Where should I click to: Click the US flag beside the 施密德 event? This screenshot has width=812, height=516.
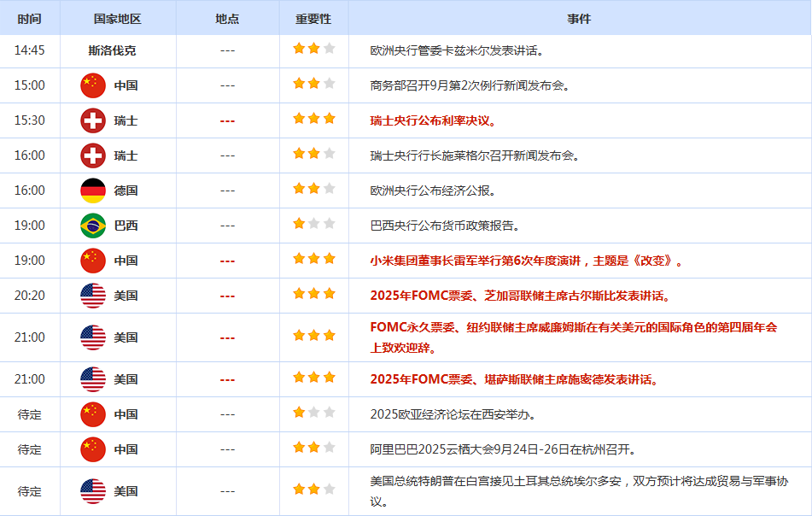(x=93, y=380)
